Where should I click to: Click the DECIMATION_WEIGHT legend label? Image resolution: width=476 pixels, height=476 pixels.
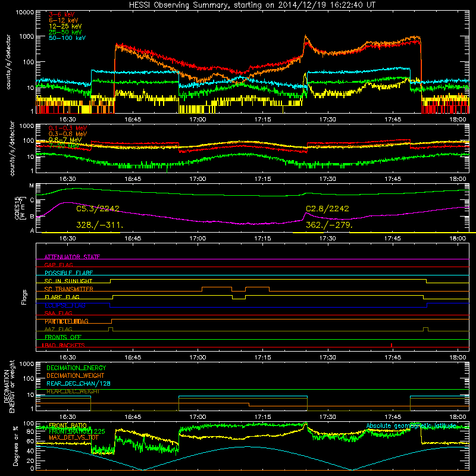76,375
